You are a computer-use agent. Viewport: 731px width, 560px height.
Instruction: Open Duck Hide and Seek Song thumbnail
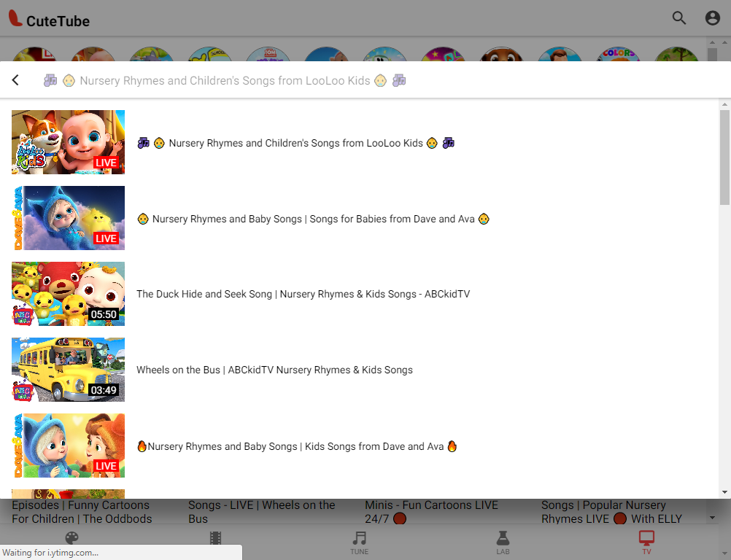[x=68, y=294]
